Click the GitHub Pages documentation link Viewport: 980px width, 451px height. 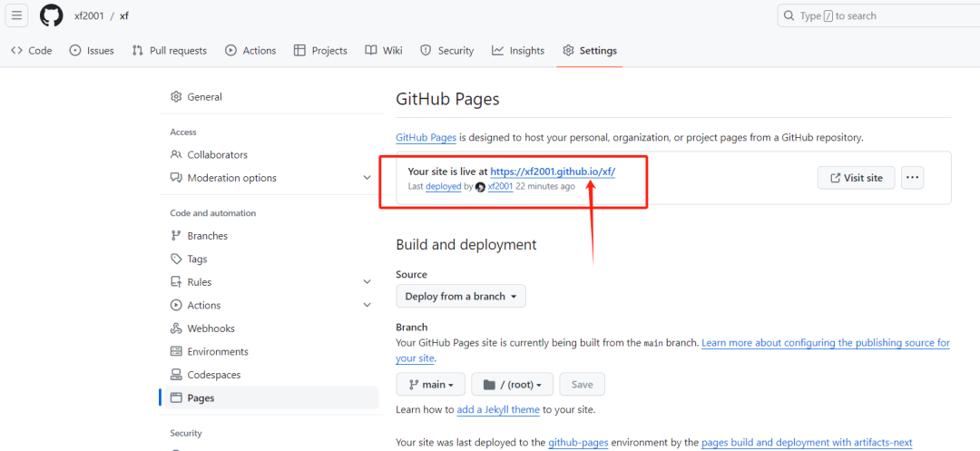click(x=426, y=138)
